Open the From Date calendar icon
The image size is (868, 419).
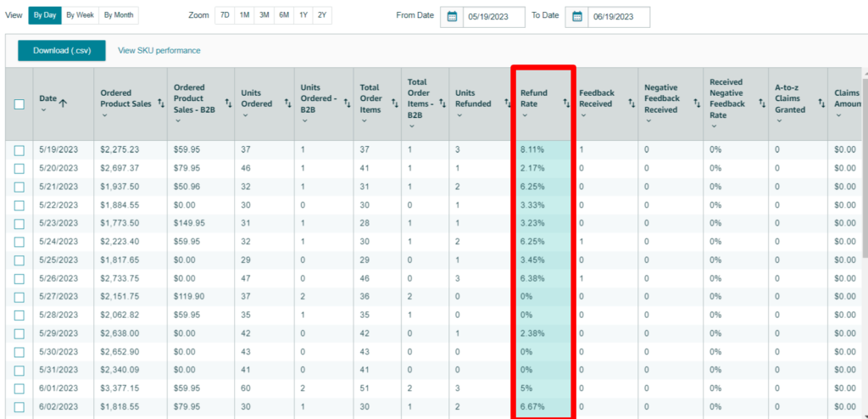(452, 16)
